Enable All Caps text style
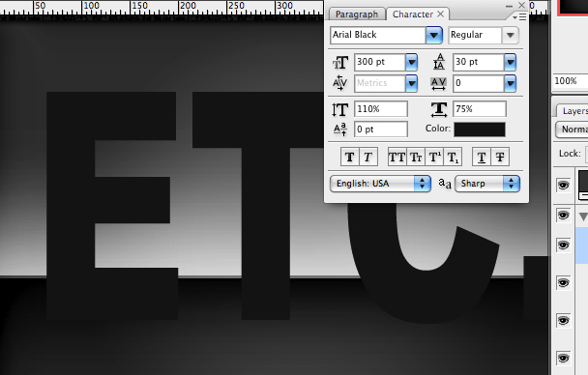588x375 pixels. pyautogui.click(x=397, y=157)
